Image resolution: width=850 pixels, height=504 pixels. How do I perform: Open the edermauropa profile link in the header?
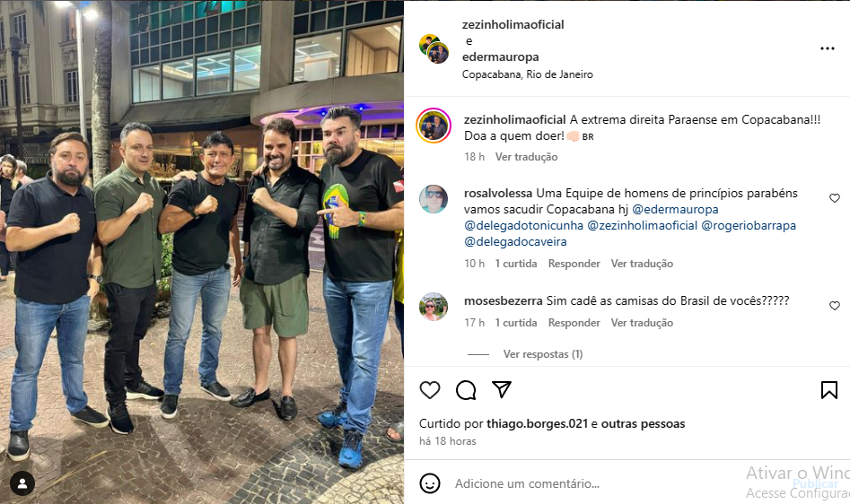[500, 56]
